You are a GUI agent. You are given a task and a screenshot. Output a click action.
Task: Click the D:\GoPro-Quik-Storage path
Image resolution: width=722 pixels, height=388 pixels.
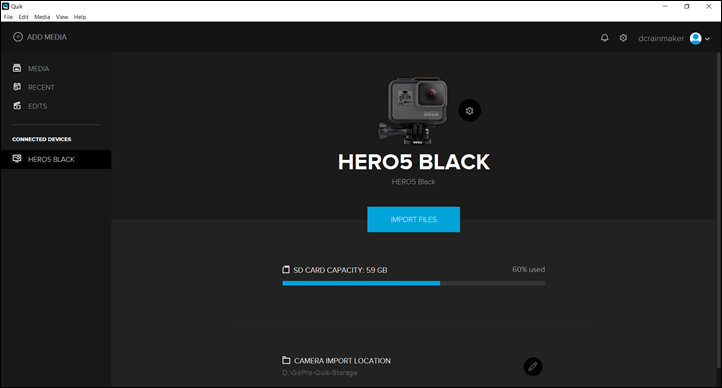pyautogui.click(x=320, y=373)
